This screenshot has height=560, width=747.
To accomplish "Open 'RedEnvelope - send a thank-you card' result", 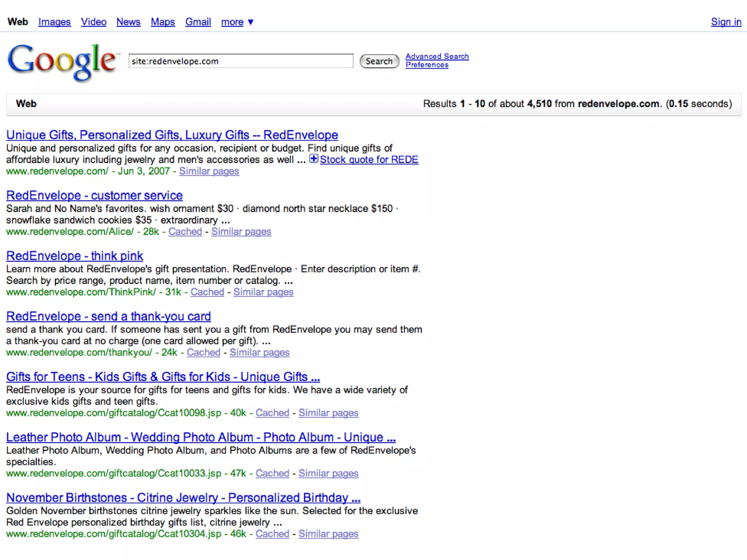I will click(108, 316).
